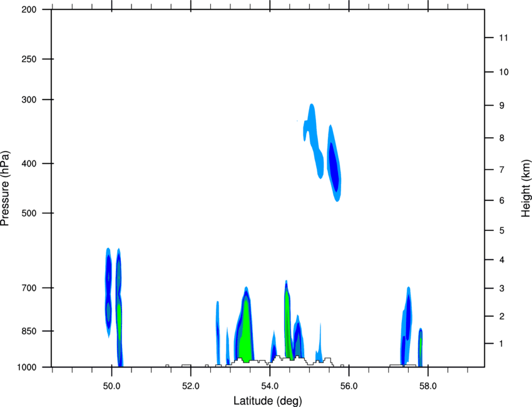This screenshot has width=532, height=407.
Task: Click the 'Height (km)' axis title
Action: tap(526, 188)
